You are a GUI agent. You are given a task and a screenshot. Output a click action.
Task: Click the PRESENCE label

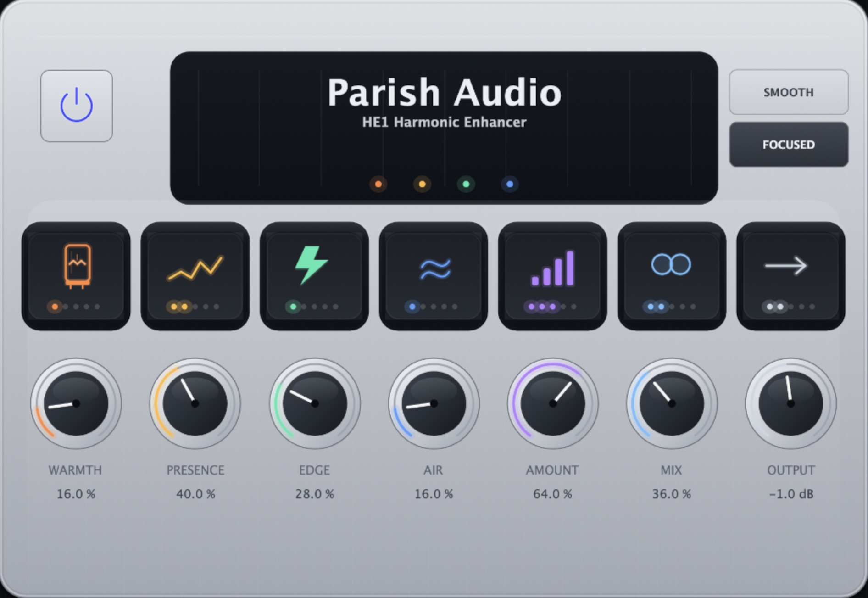(x=195, y=470)
